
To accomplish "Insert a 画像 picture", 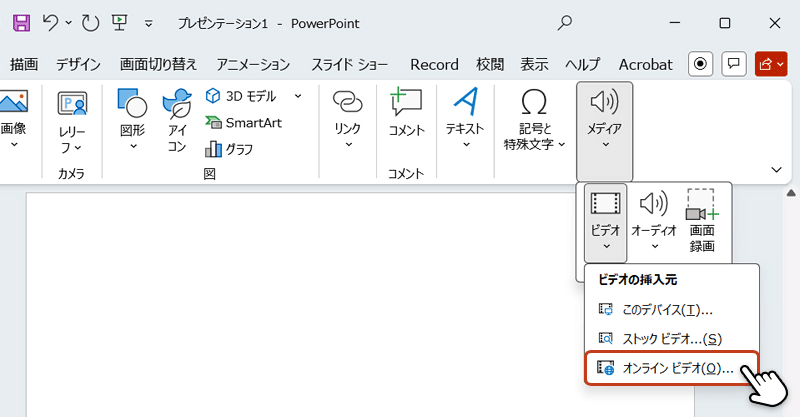I will click(x=14, y=118).
